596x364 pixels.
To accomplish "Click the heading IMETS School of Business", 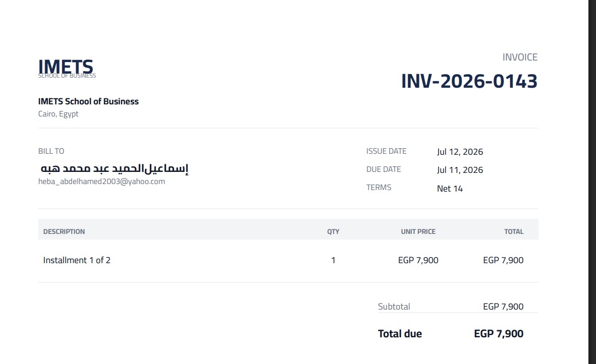I will [x=88, y=101].
